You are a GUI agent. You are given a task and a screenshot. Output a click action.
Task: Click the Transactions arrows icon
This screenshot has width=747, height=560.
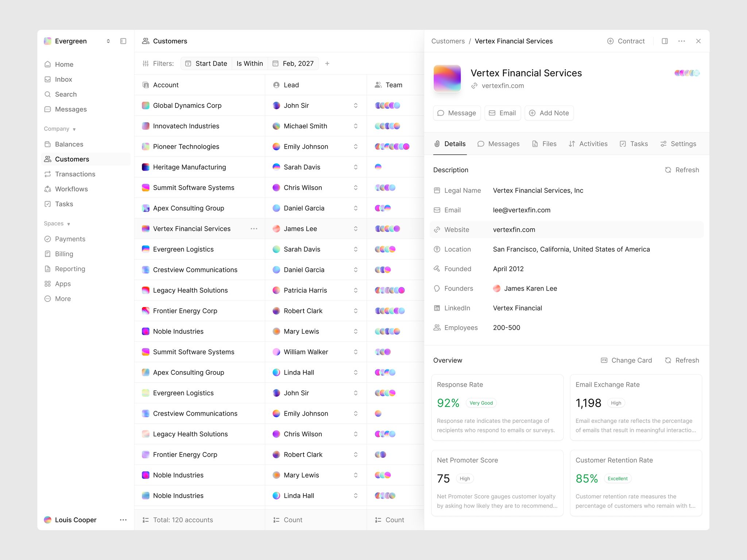coord(47,174)
